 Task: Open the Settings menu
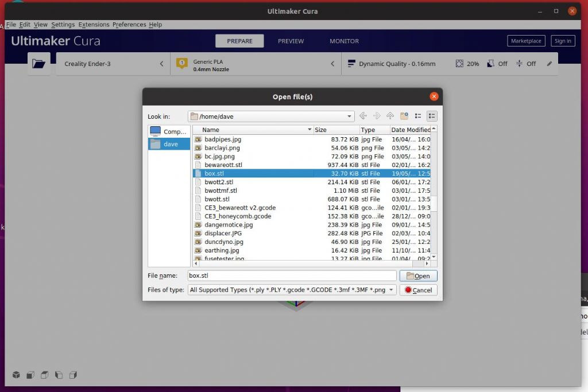pyautogui.click(x=63, y=24)
